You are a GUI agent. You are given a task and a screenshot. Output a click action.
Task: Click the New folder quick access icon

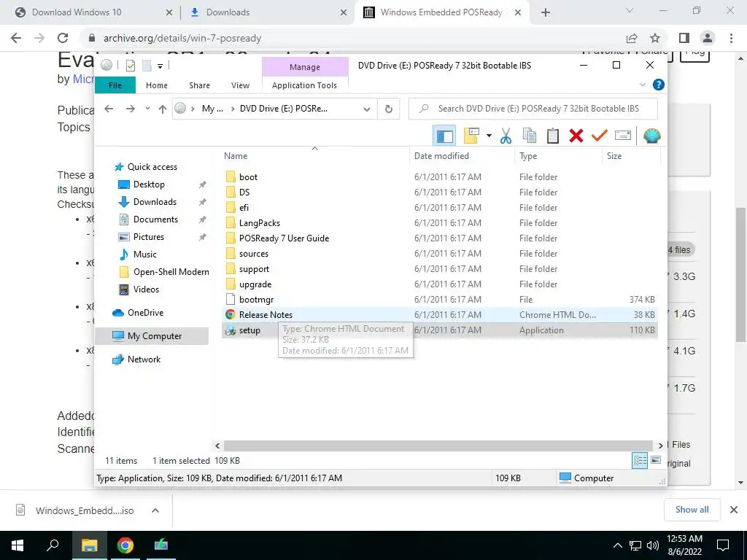click(147, 66)
